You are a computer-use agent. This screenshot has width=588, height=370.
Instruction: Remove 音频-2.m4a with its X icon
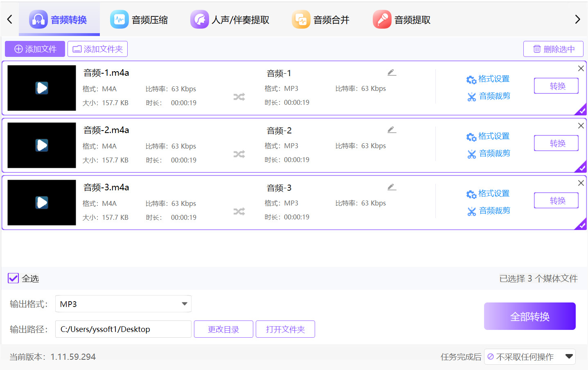pyautogui.click(x=581, y=126)
